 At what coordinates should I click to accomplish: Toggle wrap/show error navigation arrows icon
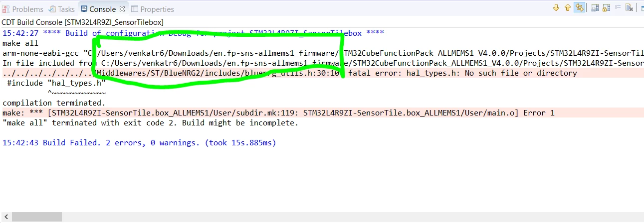pos(579,7)
